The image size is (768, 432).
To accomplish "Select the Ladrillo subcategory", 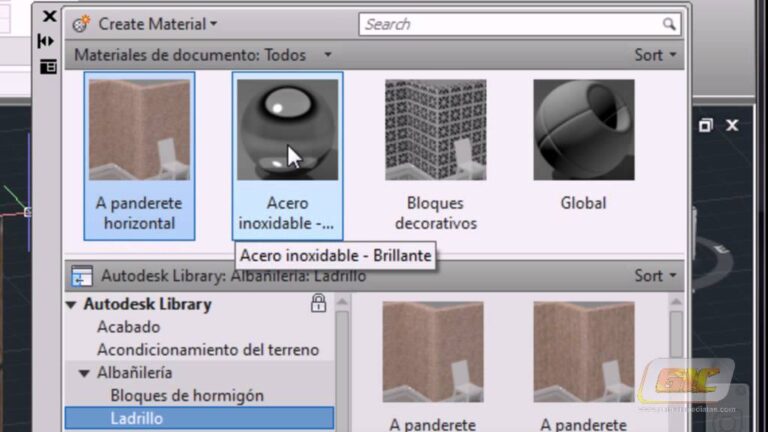I will coord(200,418).
